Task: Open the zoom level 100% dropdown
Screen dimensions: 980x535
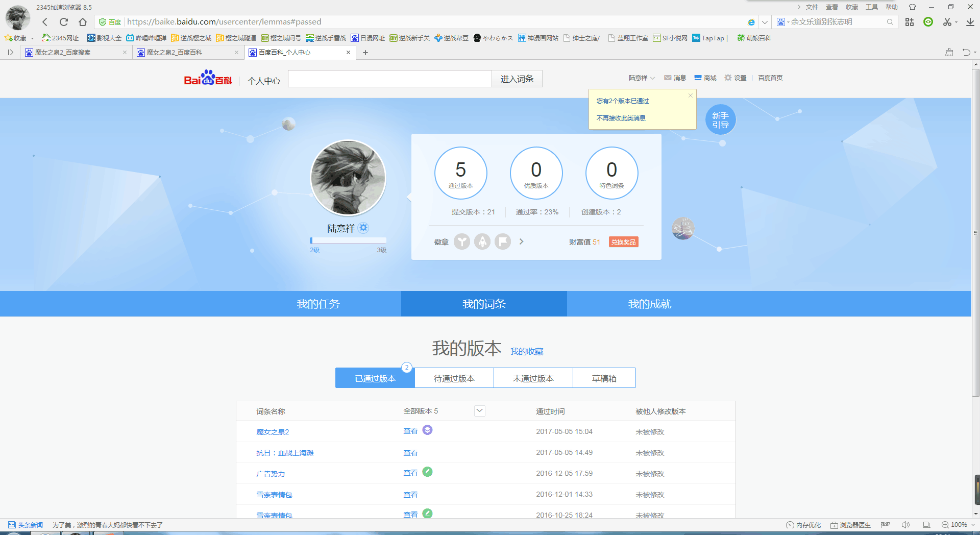Action: [x=958, y=525]
